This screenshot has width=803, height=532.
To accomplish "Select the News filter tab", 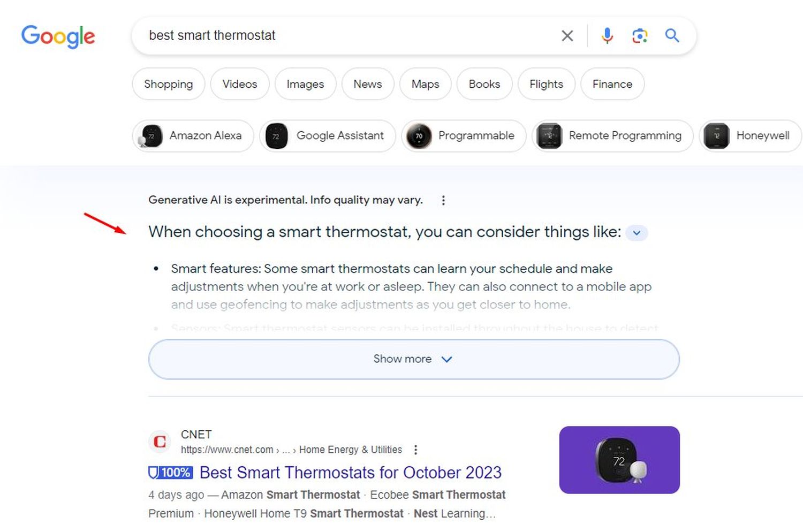I will [367, 84].
